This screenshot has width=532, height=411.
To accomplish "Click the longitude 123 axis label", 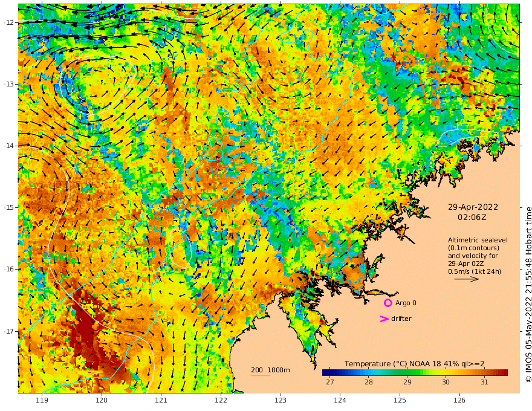I will [x=281, y=400].
